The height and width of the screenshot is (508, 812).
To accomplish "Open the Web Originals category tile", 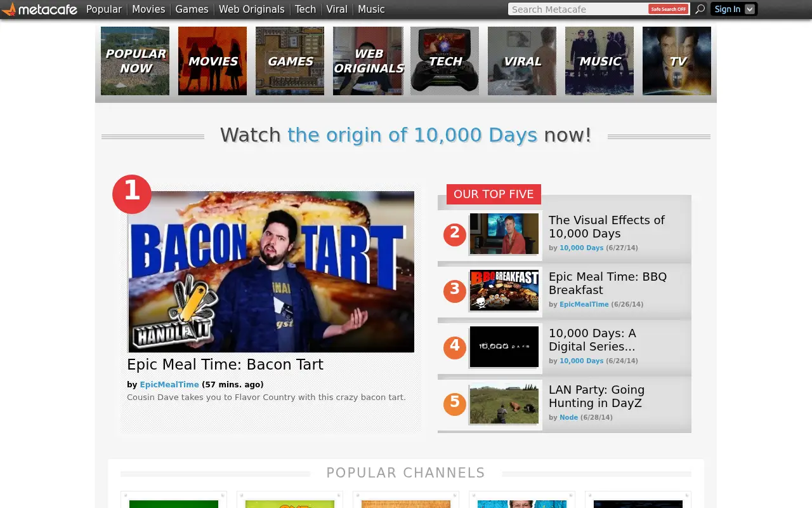I will [368, 61].
